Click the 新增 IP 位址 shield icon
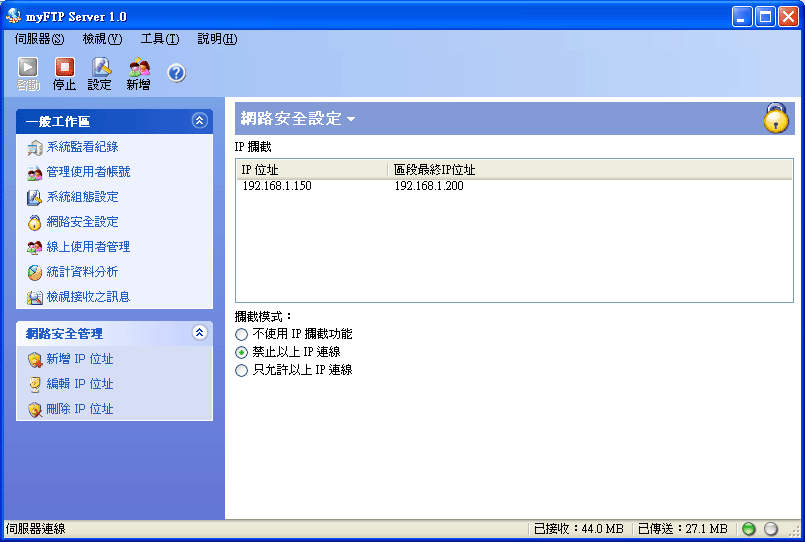The image size is (805, 542). [35, 360]
